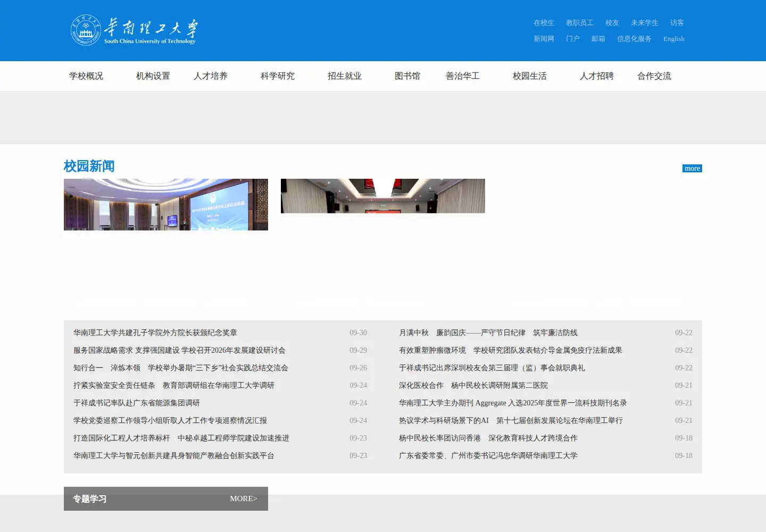Click the blue more button for campus news
This screenshot has height=532, width=766.
692,169
